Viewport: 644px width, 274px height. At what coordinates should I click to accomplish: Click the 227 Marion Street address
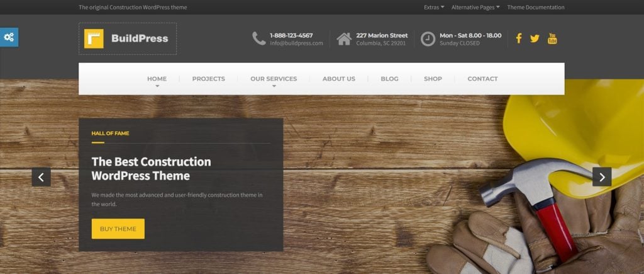(x=382, y=35)
